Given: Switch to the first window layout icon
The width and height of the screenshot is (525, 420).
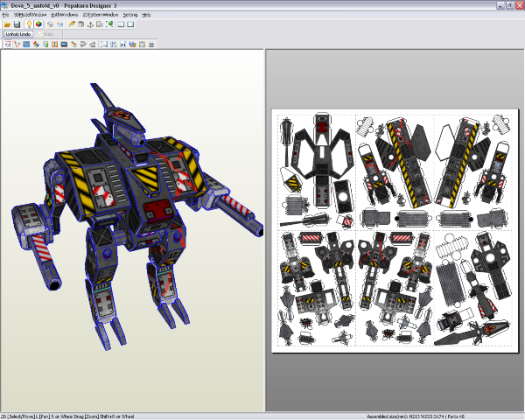Looking at the screenshot, I should [121, 24].
